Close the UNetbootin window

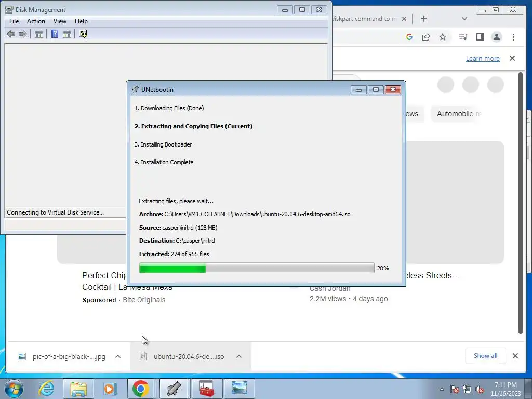tap(393, 89)
